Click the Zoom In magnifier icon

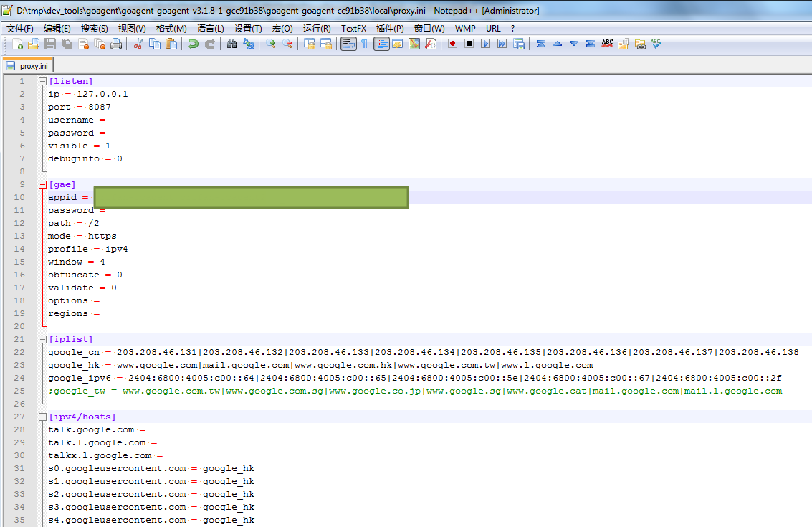coord(271,44)
